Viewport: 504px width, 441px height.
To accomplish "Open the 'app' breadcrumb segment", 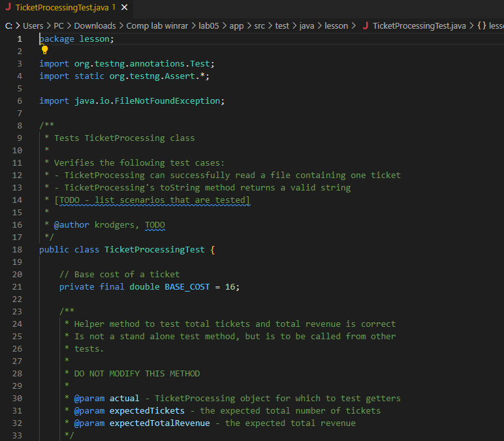I will point(236,26).
